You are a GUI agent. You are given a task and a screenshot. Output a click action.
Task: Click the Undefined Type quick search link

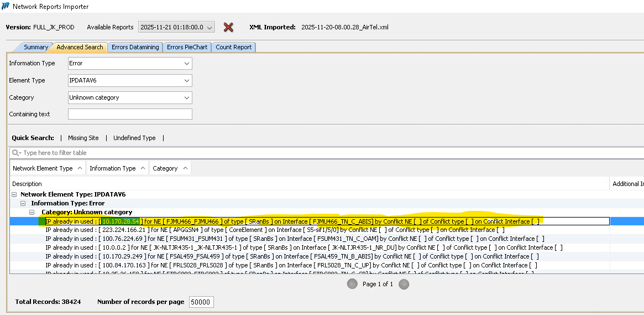click(x=134, y=138)
